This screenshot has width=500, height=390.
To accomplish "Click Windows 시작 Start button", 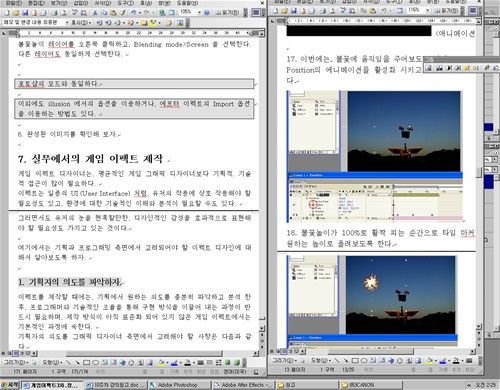I will pos(9,385).
